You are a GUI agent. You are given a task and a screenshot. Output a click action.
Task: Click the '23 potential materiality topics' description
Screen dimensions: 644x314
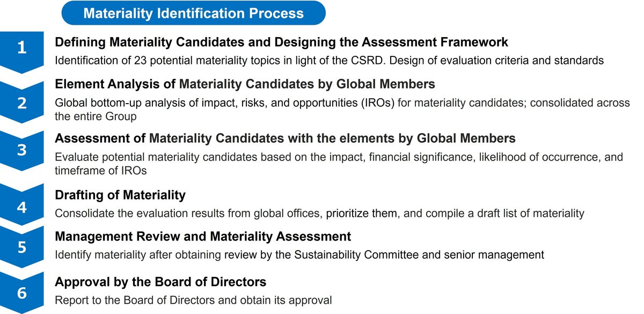330,61
